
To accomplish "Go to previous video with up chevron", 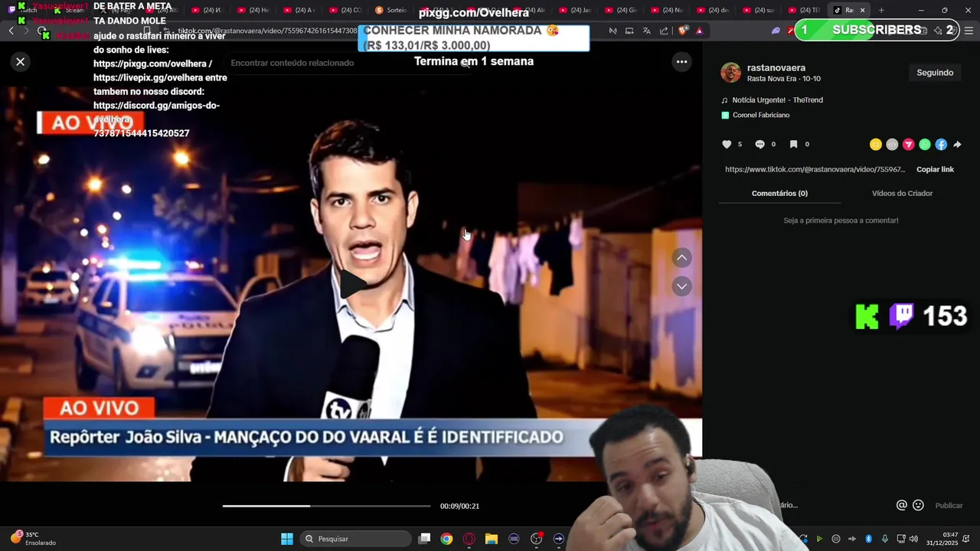I will pyautogui.click(x=681, y=258).
